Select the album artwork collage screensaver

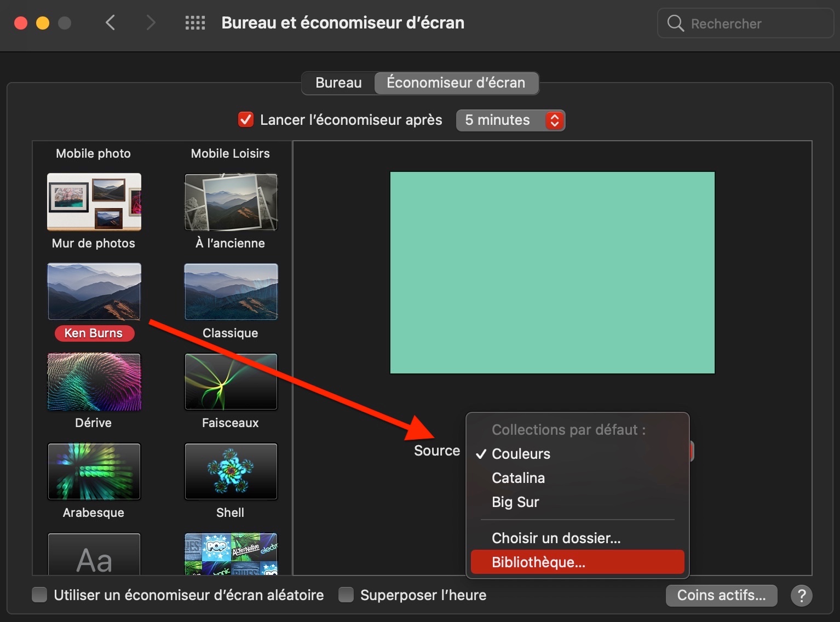click(231, 554)
